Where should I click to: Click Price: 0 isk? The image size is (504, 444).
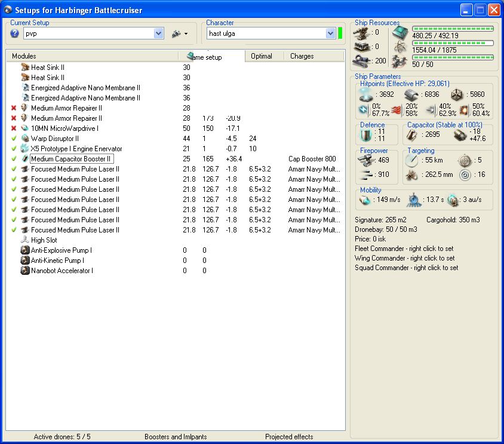coord(370,239)
